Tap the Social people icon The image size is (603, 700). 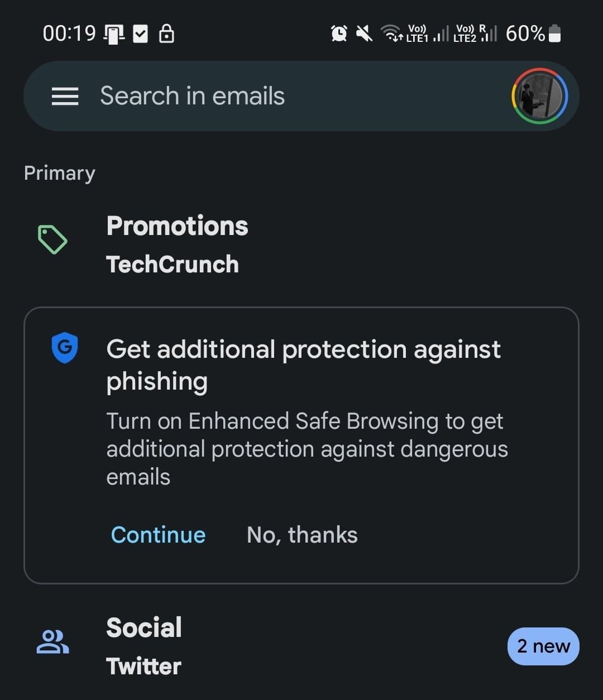tap(52, 642)
